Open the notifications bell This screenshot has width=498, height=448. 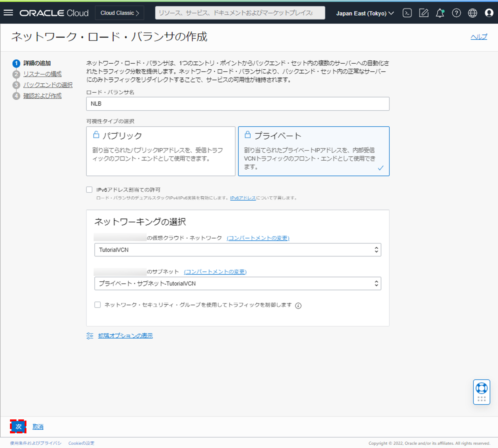pos(440,13)
